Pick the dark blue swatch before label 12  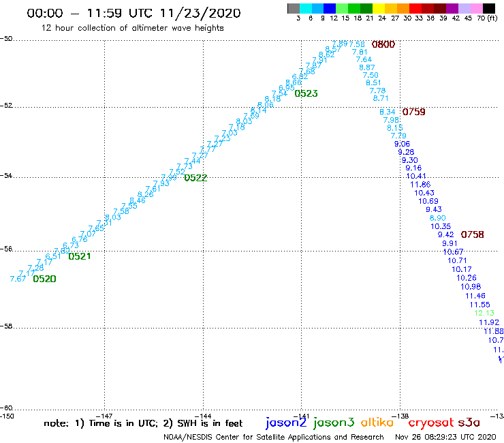pyautogui.click(x=330, y=8)
